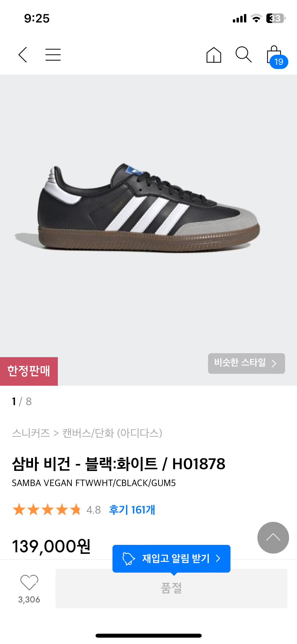
Task: Tap 재입고 알림 받기 restock alert button
Action: 171,559
